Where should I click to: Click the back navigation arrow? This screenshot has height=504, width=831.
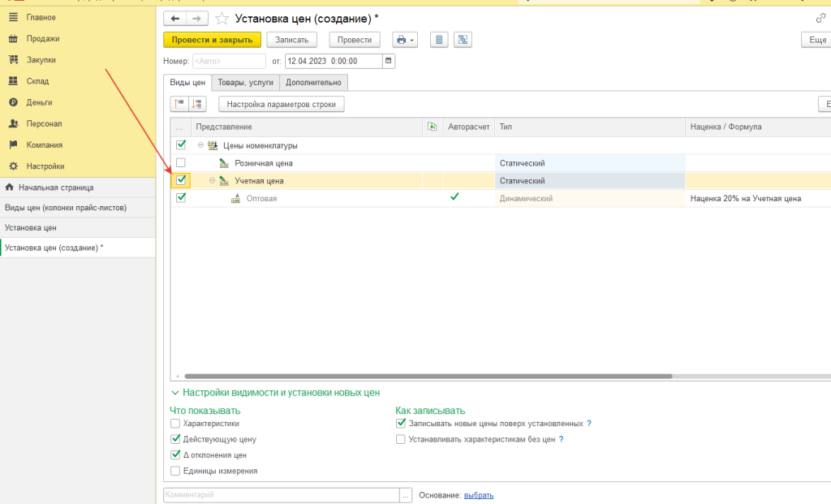coord(175,19)
